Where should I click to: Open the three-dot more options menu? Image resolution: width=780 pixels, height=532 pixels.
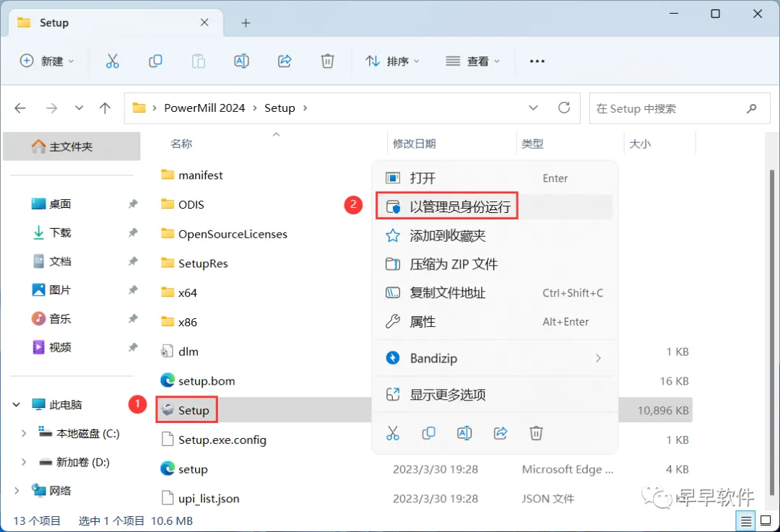pyautogui.click(x=537, y=61)
